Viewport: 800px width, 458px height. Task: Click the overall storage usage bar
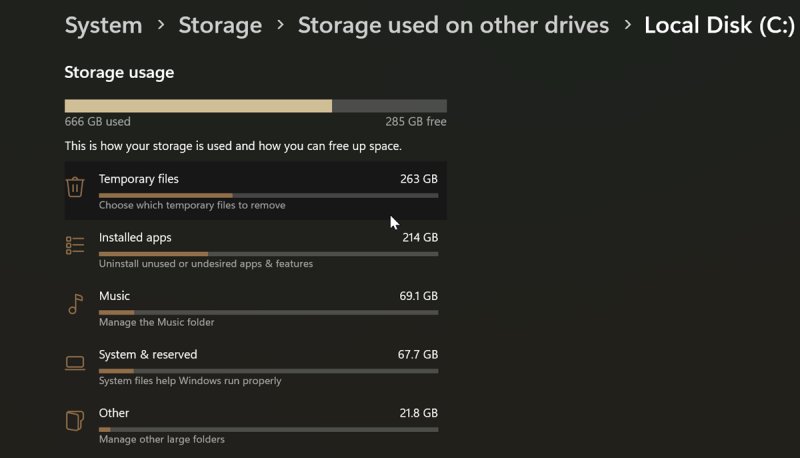pyautogui.click(x=255, y=106)
